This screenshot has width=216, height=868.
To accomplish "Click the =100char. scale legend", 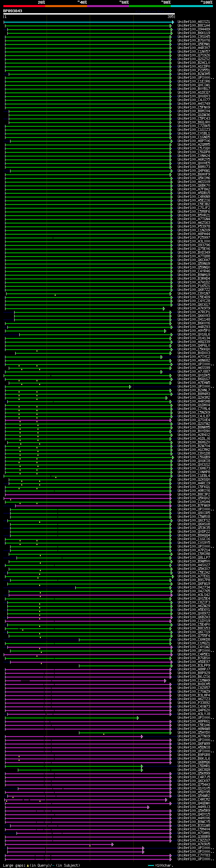I will 161,865.
